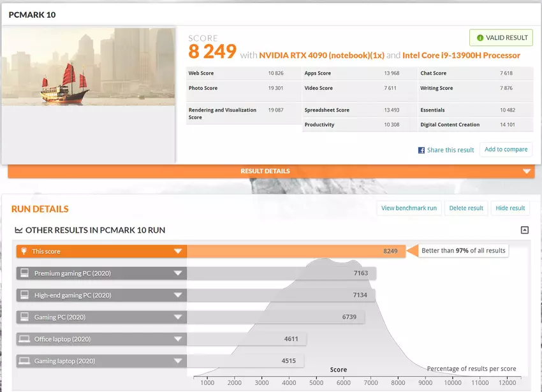
Task: Expand the Result Details orange bar arrow
Action: tap(526, 171)
